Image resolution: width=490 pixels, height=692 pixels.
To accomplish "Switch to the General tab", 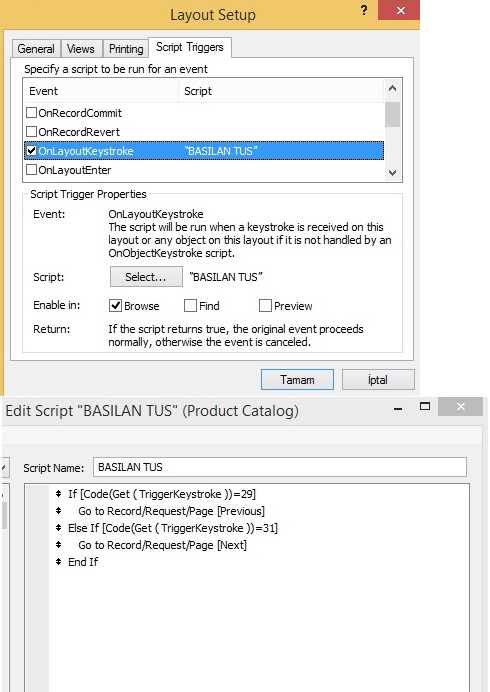I will (x=36, y=49).
